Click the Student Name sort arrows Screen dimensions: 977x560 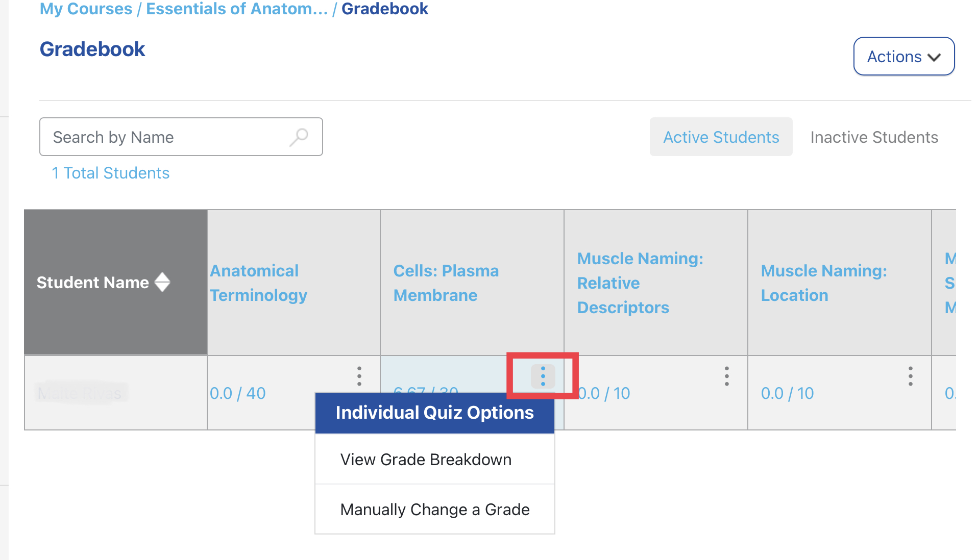click(162, 282)
